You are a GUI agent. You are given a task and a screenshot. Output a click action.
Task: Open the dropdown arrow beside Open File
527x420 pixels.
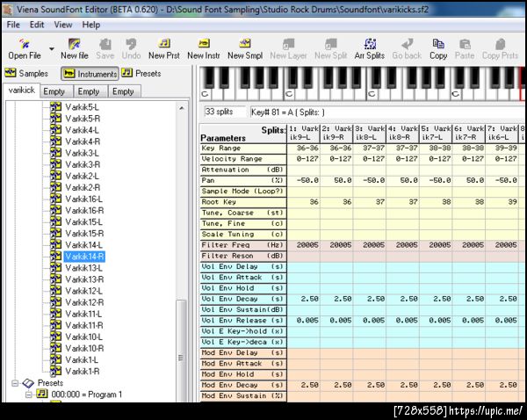coord(52,48)
